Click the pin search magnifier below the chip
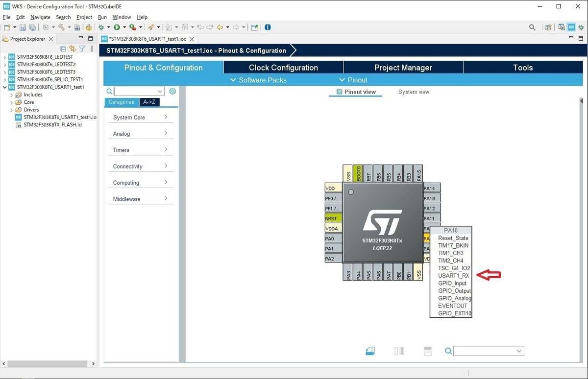 coord(448,351)
